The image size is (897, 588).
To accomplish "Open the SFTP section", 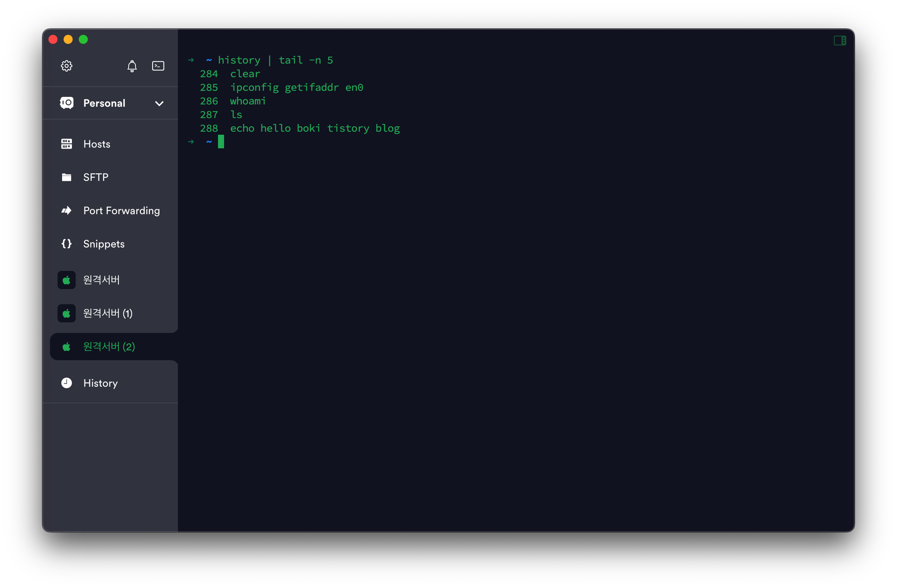I will [96, 177].
